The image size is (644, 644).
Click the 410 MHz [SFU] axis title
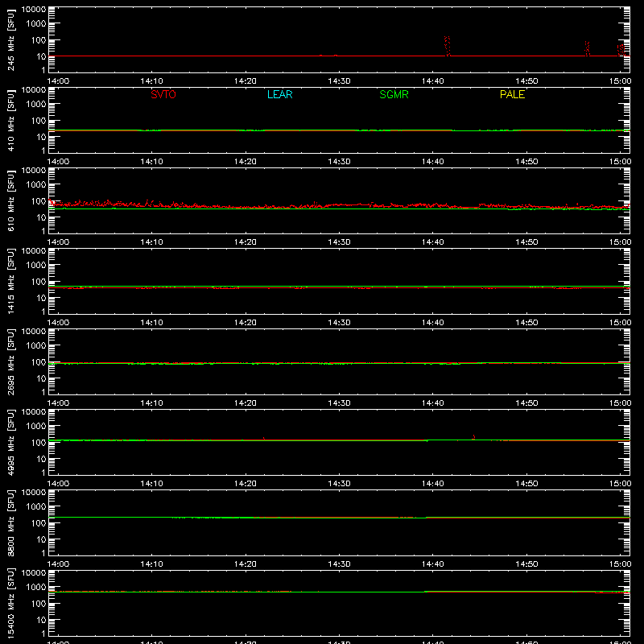click(x=10, y=120)
